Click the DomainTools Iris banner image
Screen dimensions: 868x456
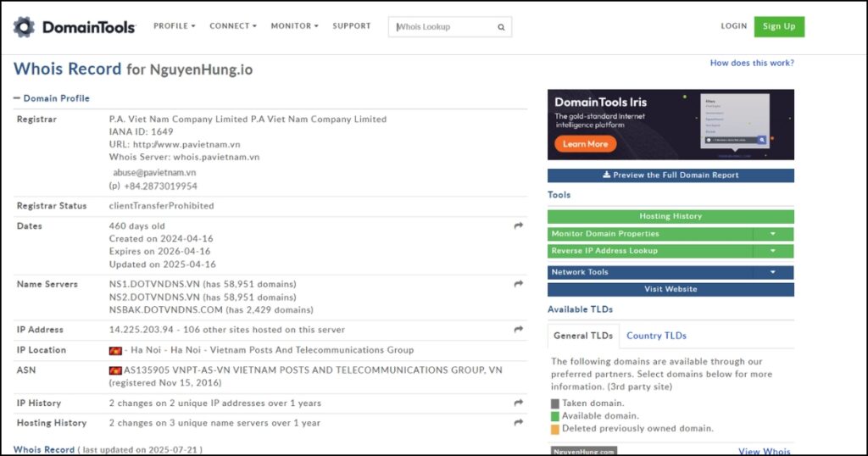(670, 125)
